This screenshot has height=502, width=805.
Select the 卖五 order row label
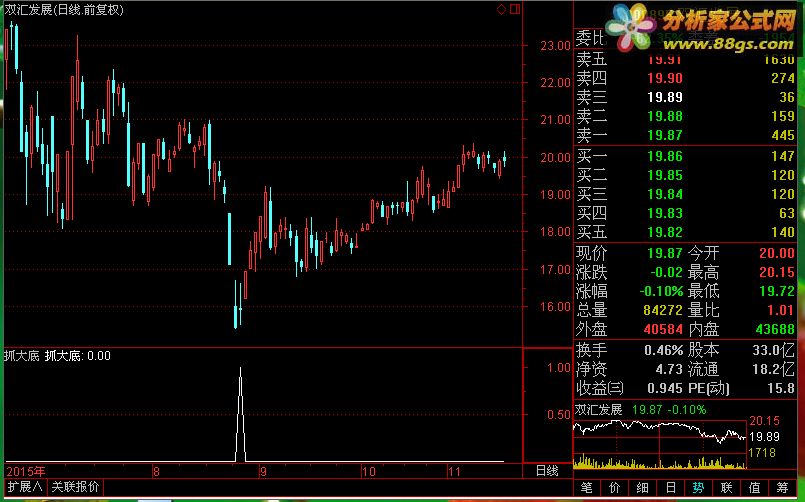[x=591, y=60]
